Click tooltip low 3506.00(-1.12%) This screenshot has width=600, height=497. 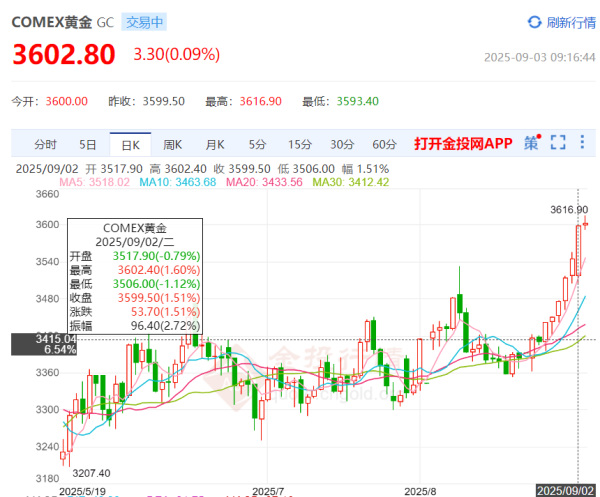(157, 284)
